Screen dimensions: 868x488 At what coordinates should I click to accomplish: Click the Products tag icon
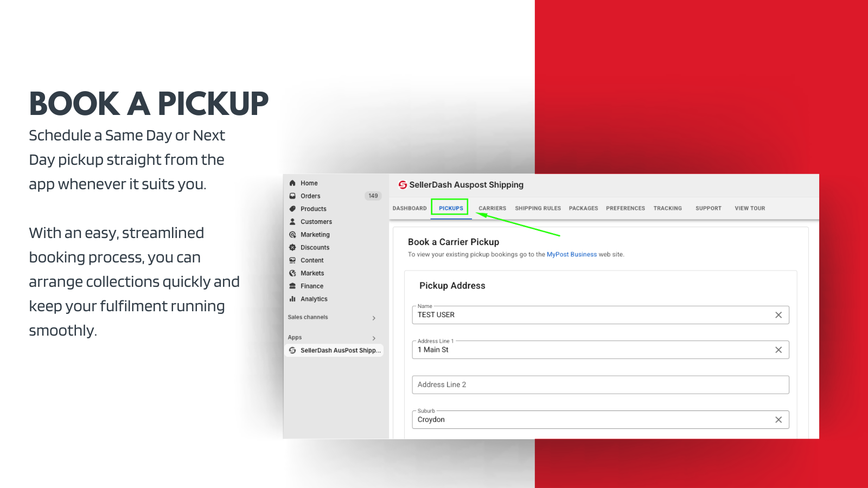tap(292, 209)
